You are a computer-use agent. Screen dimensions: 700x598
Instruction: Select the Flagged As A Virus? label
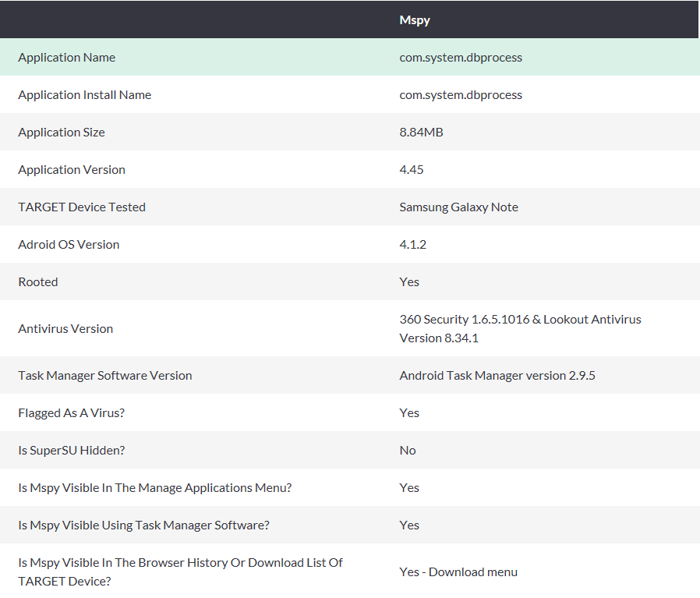coord(72,413)
